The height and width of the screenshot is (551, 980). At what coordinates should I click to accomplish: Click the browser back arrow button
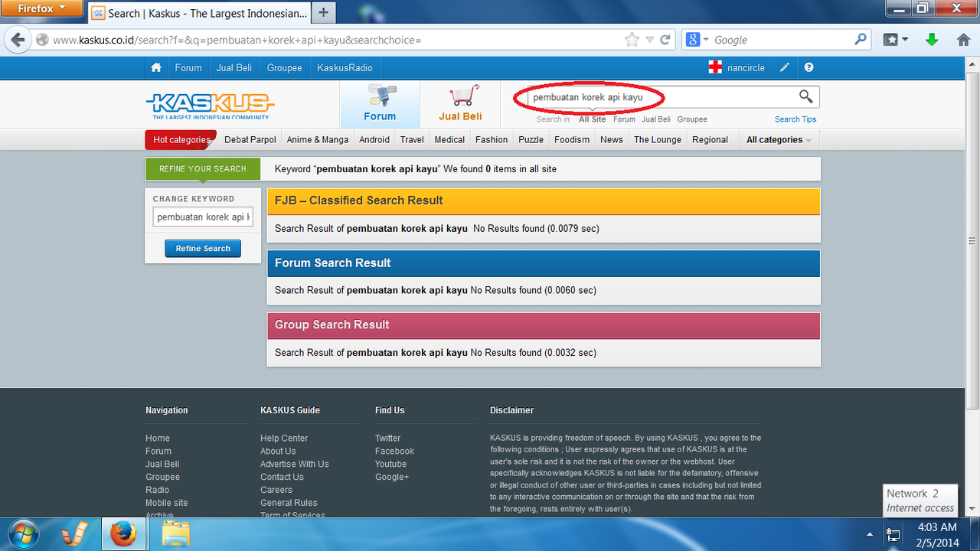tap(17, 40)
